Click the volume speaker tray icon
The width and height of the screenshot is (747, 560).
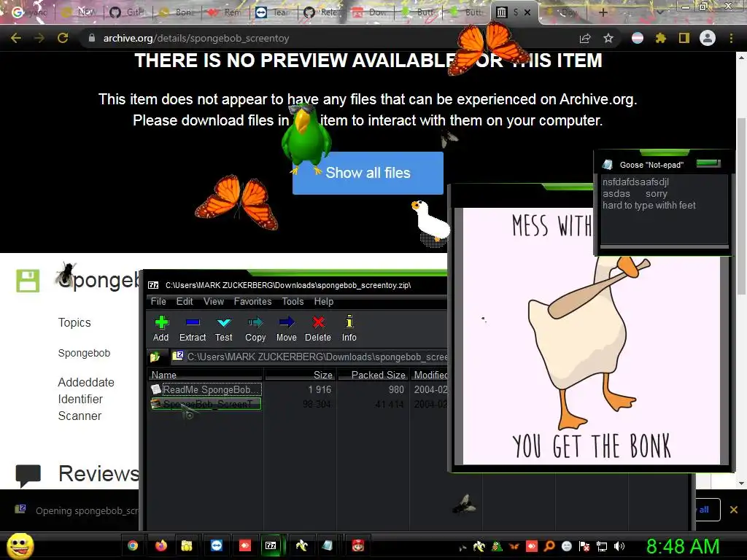pos(619,546)
